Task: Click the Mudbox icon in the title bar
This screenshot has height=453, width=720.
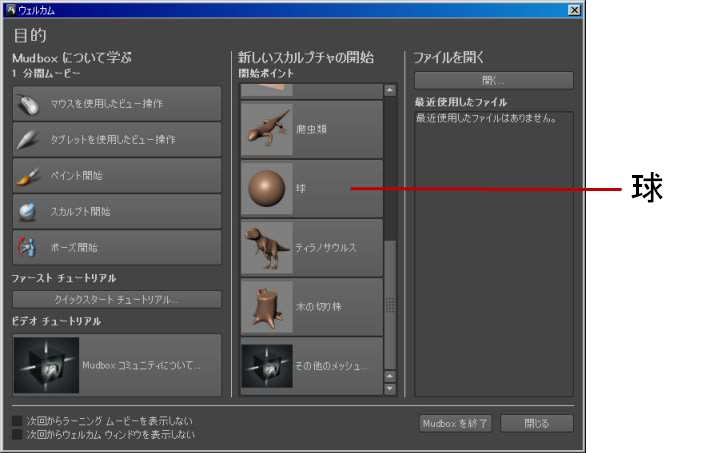Action: (11, 10)
